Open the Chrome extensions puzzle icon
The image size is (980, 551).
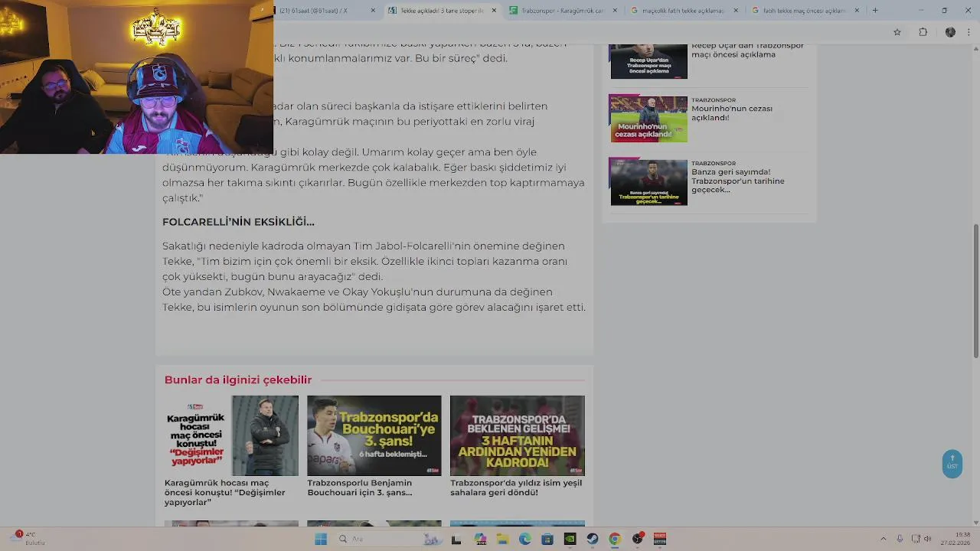[x=923, y=32]
